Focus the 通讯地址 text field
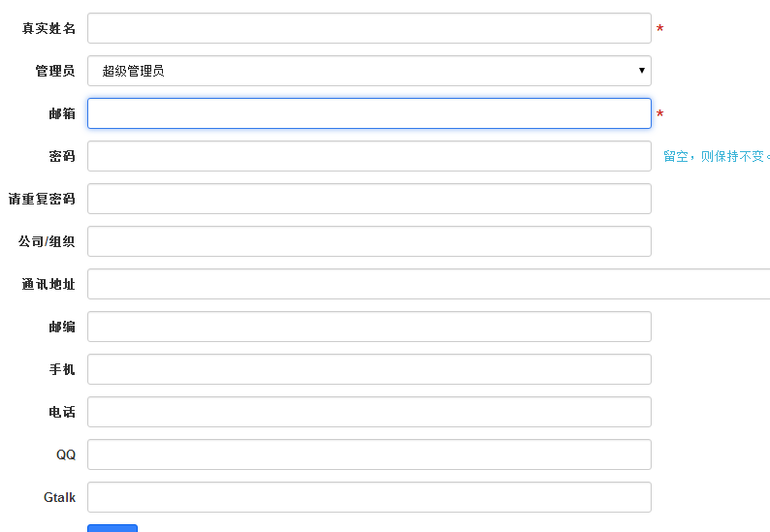This screenshot has height=532, width=770. pyautogui.click(x=427, y=284)
